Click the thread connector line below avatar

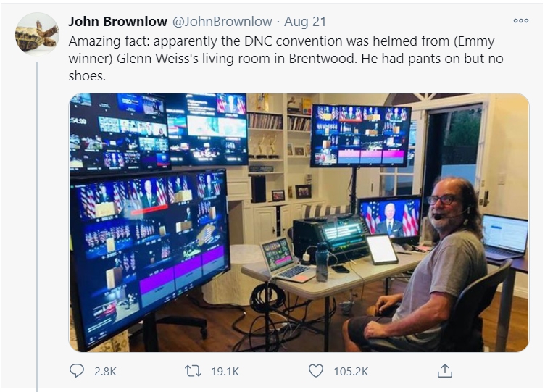[x=37, y=227]
